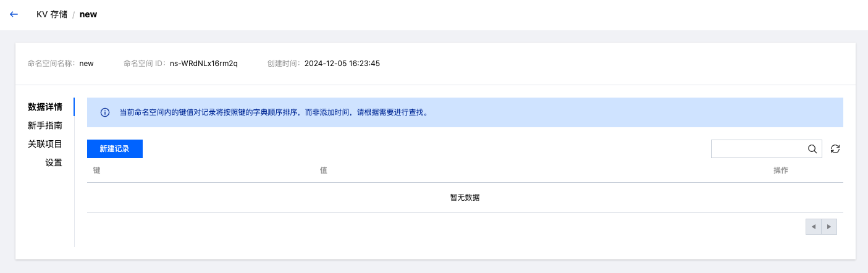Switch to the 新手指南 tab
Viewport: 868px width, 273px height.
pyautogui.click(x=45, y=125)
